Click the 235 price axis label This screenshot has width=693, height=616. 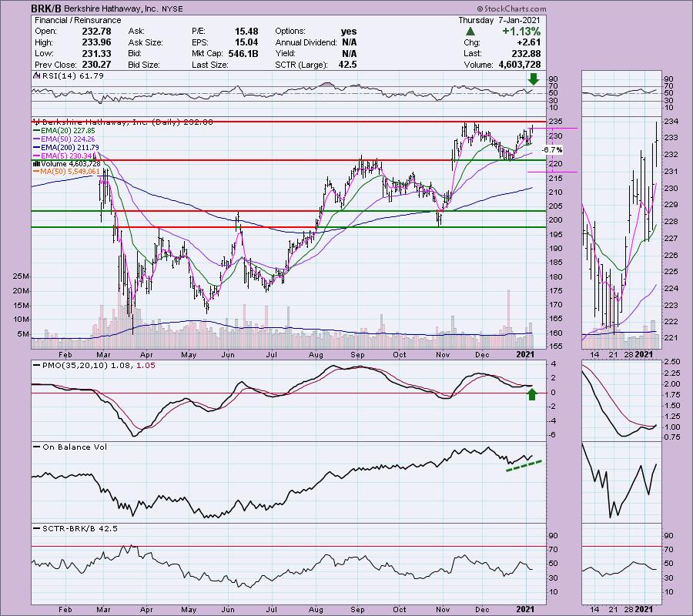555,122
